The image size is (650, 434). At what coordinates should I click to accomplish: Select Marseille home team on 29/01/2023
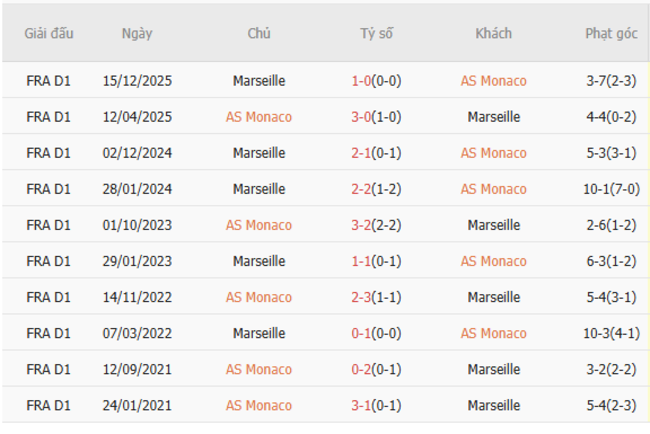[x=259, y=261]
